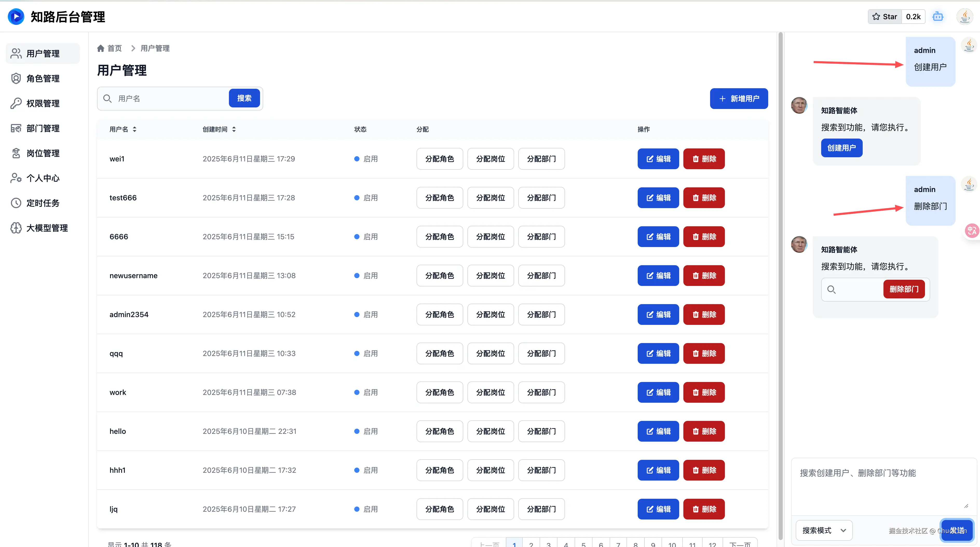Screen dimensions: 980x547
Task: Click the 知路 logo icon
Action: [16, 17]
